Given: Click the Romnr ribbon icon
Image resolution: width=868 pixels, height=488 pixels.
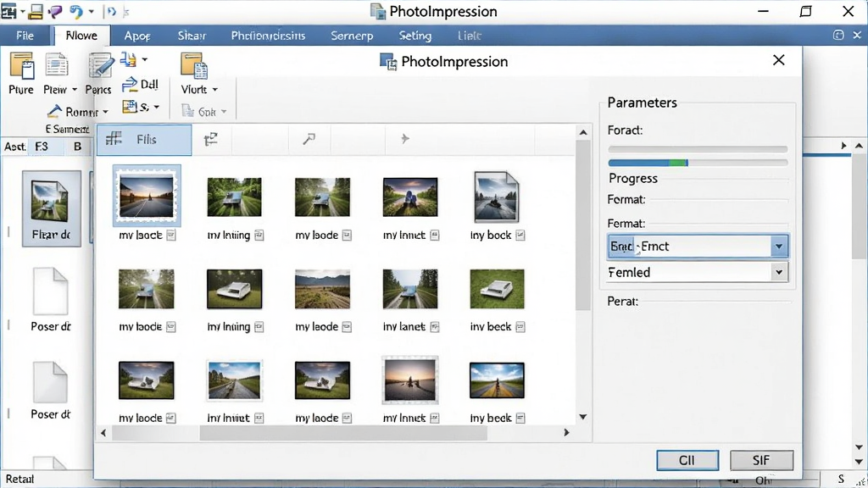Looking at the screenshot, I should pyautogui.click(x=54, y=111).
